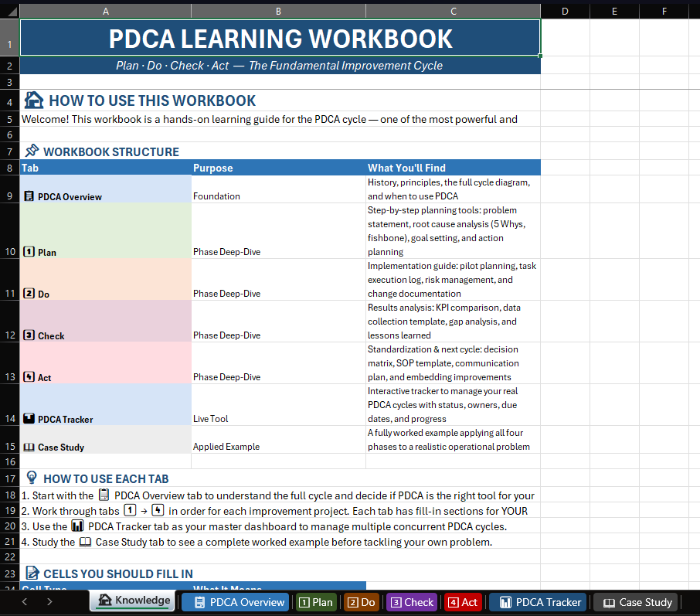
Task: Select the column D header
Action: tap(565, 11)
